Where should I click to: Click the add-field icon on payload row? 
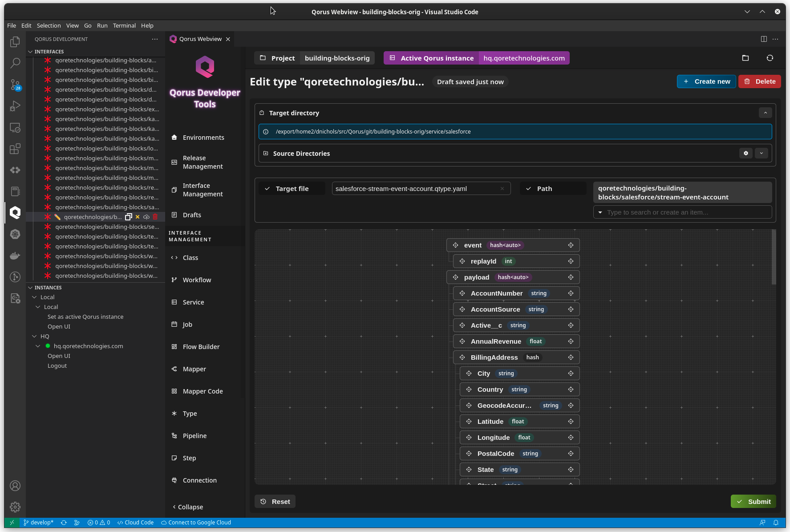tap(571, 277)
